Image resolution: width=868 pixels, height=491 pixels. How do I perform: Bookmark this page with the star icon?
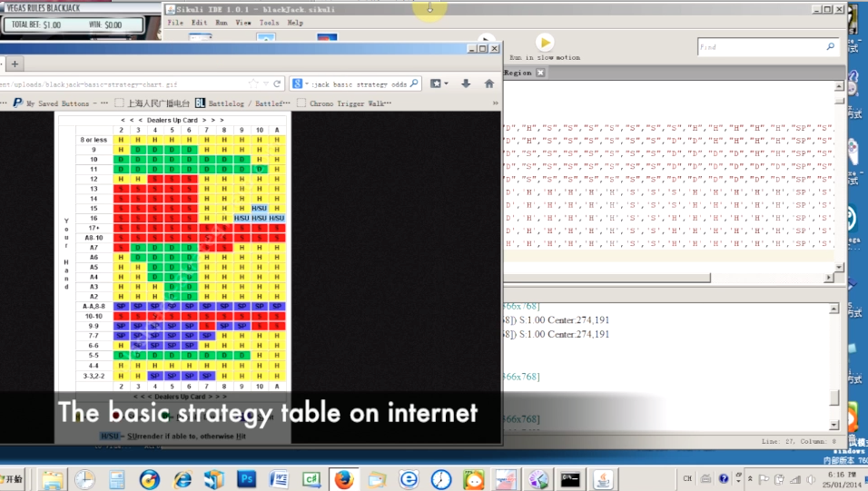click(x=253, y=83)
